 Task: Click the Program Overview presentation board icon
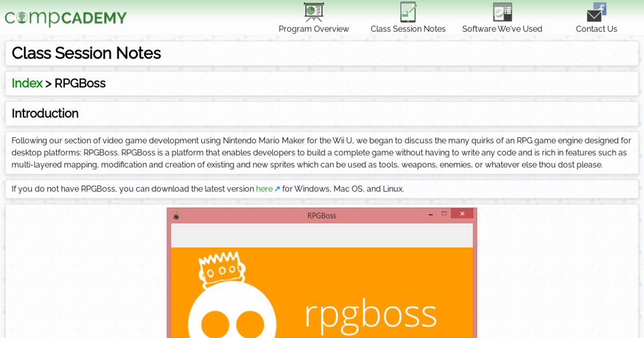pos(313,12)
